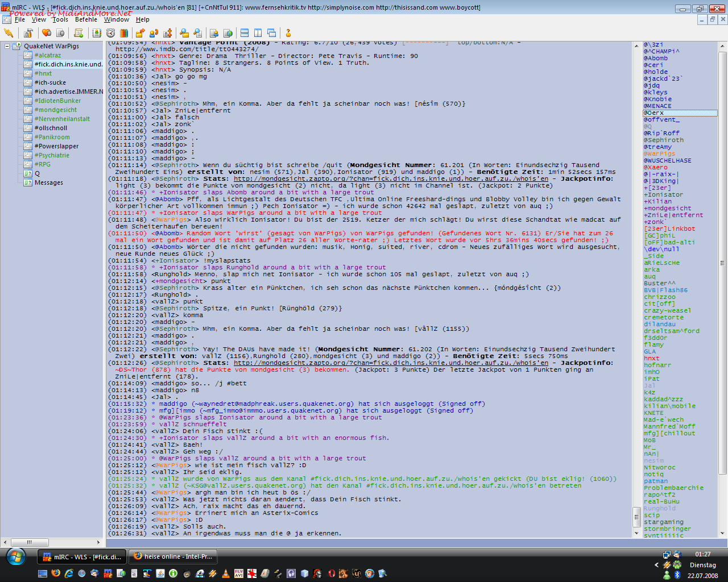Click the Connect lightning bolt toolbar icon
This screenshot has height=582, width=728.
click(8, 33)
